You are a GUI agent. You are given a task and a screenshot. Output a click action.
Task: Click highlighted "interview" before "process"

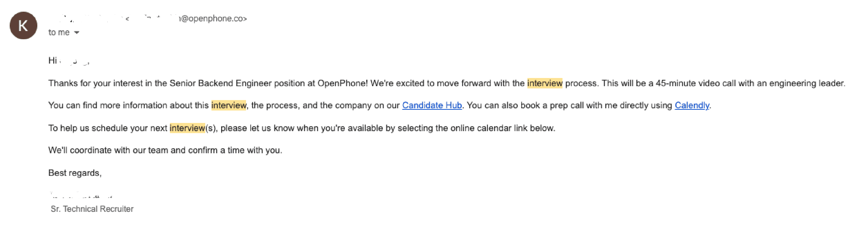[x=545, y=83]
